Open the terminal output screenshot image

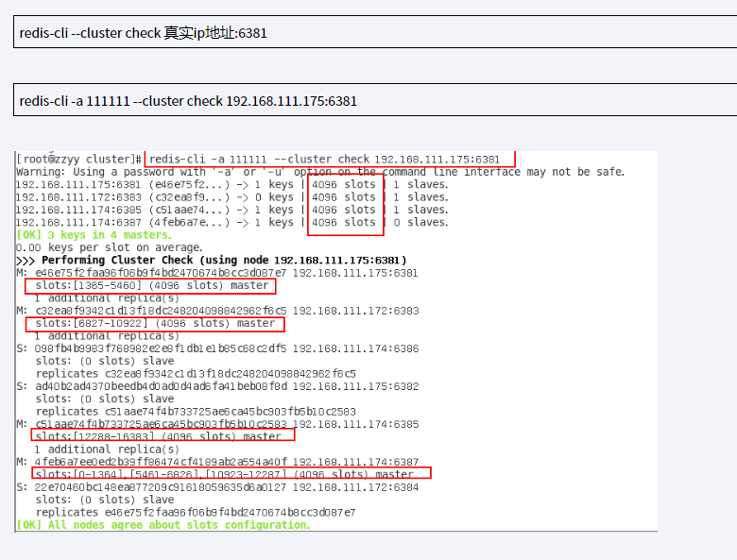click(x=336, y=341)
